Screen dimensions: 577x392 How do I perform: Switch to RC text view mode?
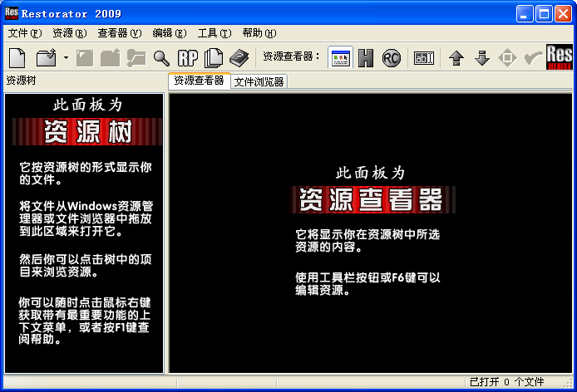click(391, 58)
